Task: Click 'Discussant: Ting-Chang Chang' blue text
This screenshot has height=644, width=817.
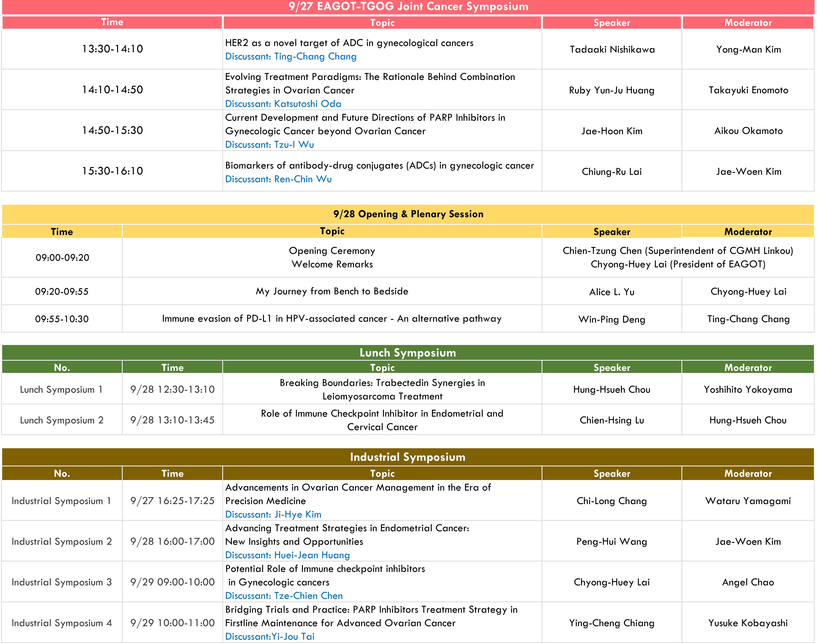Action: tap(291, 57)
